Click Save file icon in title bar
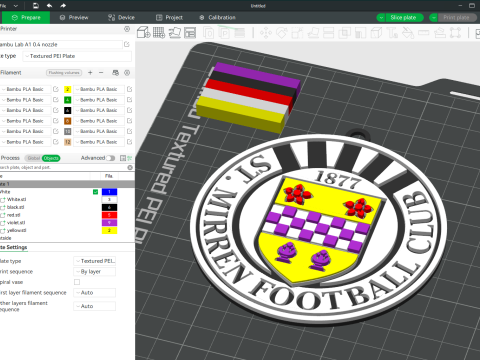Image resolution: width=480 pixels, height=360 pixels. click(x=36, y=6)
